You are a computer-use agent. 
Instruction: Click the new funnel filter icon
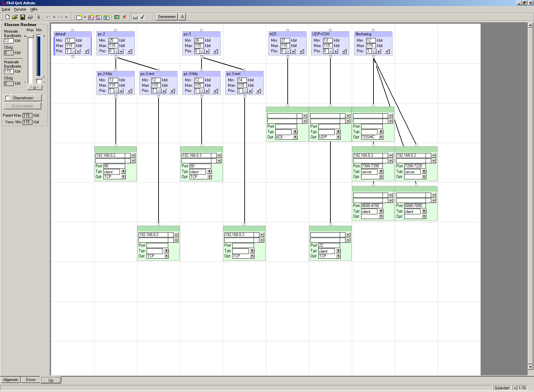tap(106, 17)
